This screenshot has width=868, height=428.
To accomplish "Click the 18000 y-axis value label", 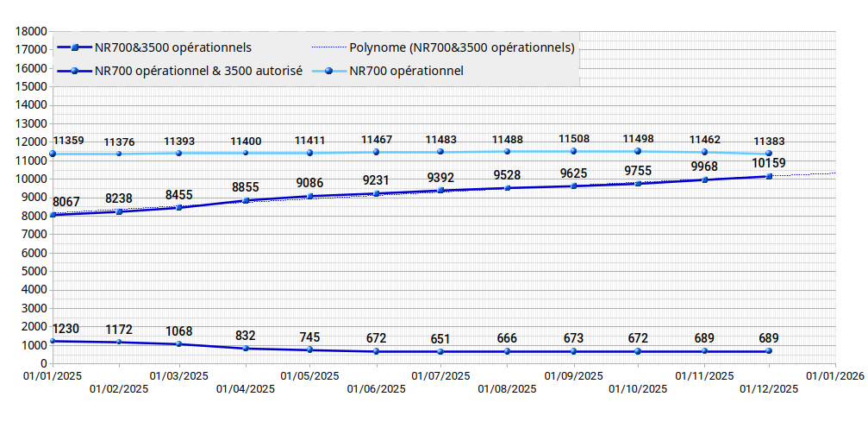I will point(31,31).
